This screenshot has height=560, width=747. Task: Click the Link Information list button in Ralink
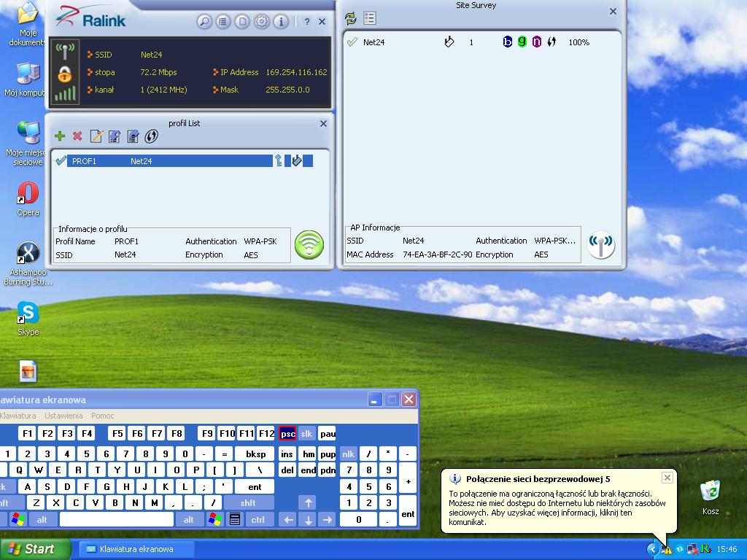(223, 21)
